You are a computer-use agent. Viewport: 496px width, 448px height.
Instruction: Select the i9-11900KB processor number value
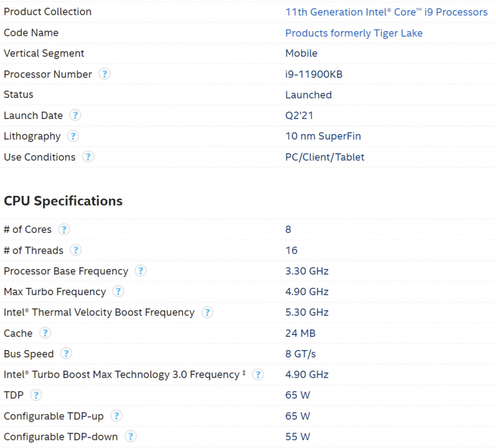pyautogui.click(x=313, y=74)
